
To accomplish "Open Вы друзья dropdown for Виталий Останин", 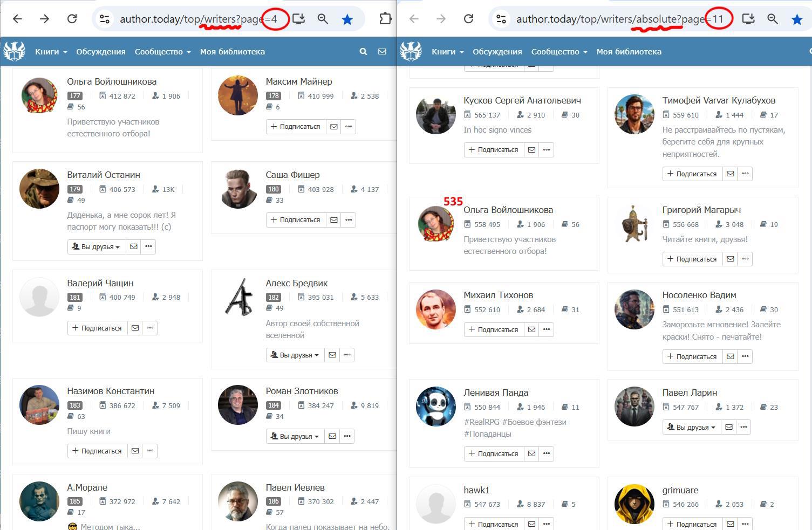I will tap(97, 246).
